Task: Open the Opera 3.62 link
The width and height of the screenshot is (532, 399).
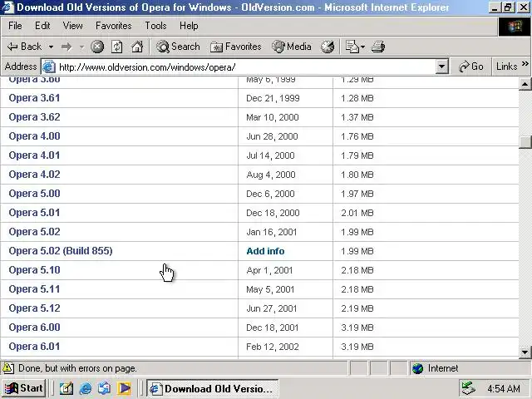Action: tap(34, 117)
